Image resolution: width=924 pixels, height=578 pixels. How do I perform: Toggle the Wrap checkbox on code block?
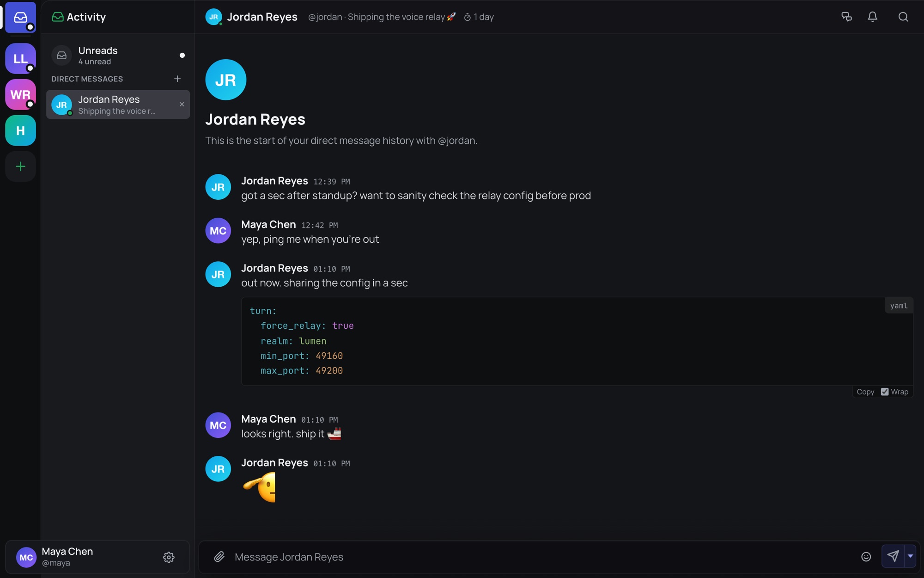(x=885, y=392)
